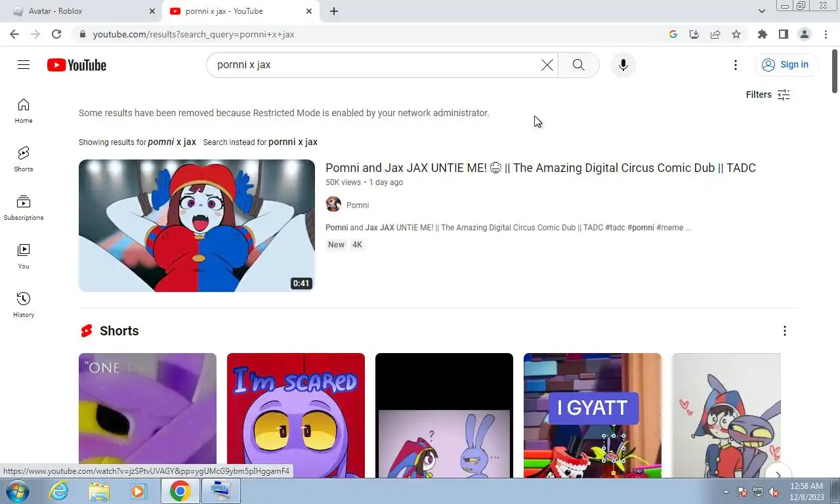
Task: Open the Windows Start button
Action: click(16, 491)
